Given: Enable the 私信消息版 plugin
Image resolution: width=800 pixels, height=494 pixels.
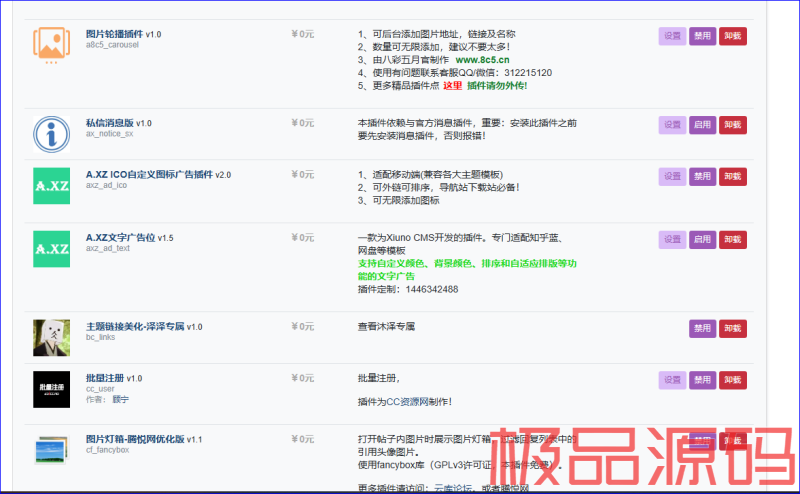Looking at the screenshot, I should tap(703, 125).
